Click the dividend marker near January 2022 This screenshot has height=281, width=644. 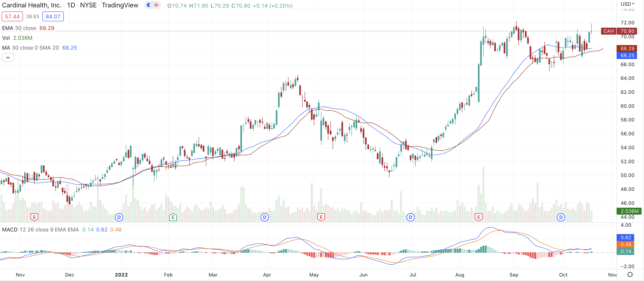119,217
